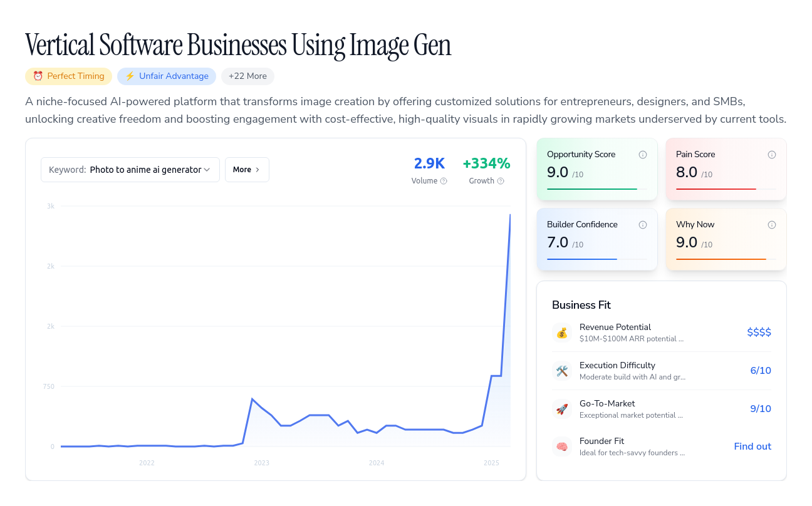812x506 pixels.
Task: Click the Find out link
Action: [752, 447]
